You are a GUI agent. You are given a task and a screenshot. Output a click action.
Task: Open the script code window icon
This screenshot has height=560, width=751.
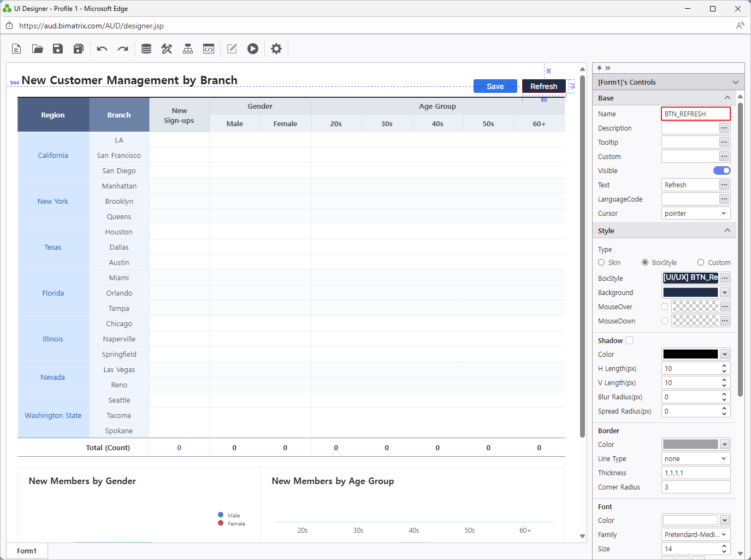pyautogui.click(x=209, y=49)
